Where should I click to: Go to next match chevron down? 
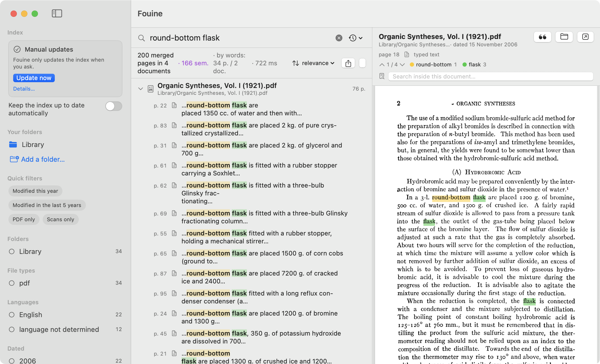[402, 65]
